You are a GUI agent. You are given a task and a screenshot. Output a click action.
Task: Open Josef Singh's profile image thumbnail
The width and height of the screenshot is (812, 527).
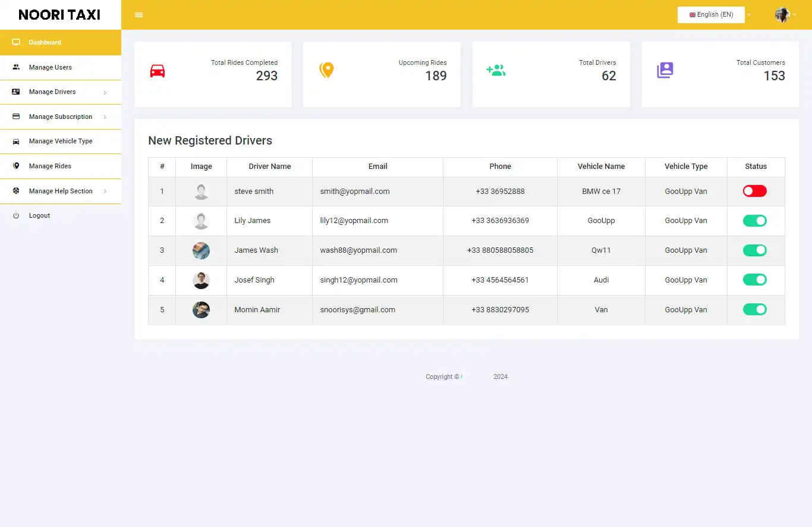pos(201,280)
